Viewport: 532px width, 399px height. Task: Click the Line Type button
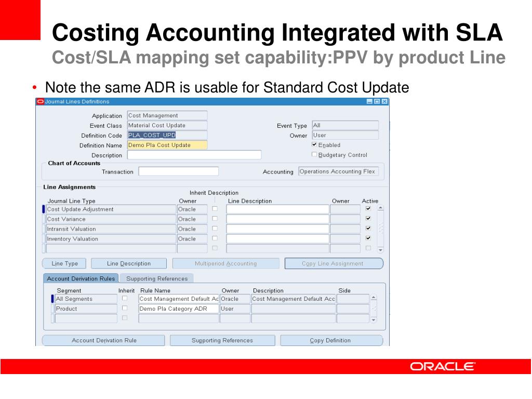(64, 263)
